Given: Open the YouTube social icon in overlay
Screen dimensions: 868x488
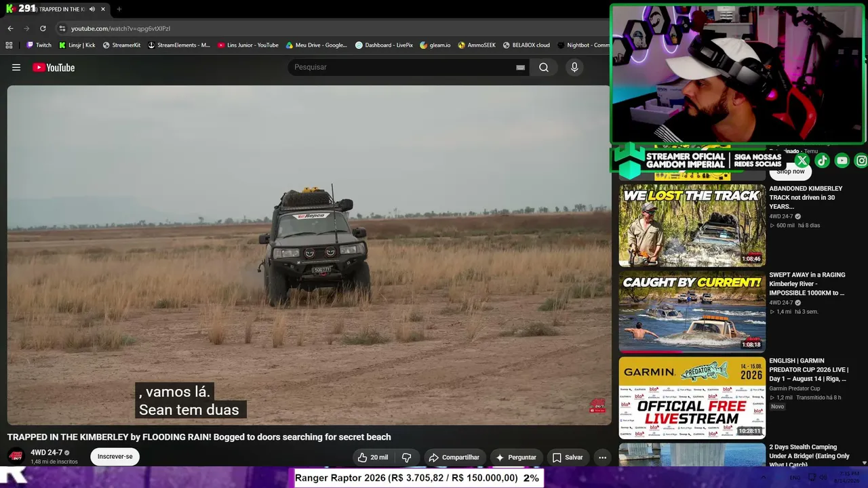Looking at the screenshot, I should [842, 161].
